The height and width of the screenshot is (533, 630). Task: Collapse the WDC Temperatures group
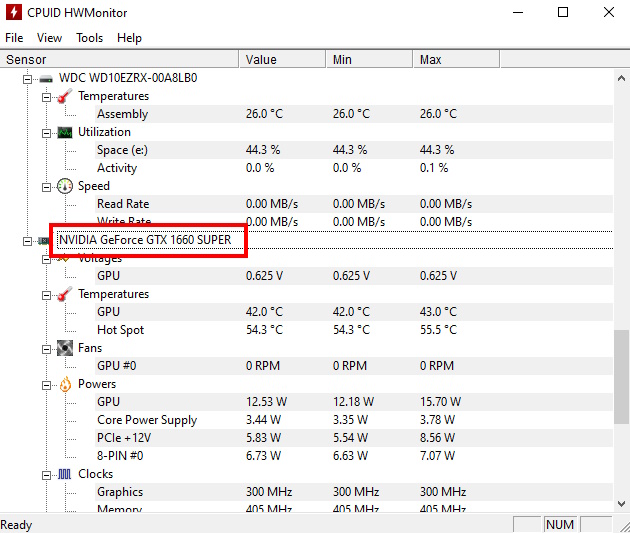[47, 97]
